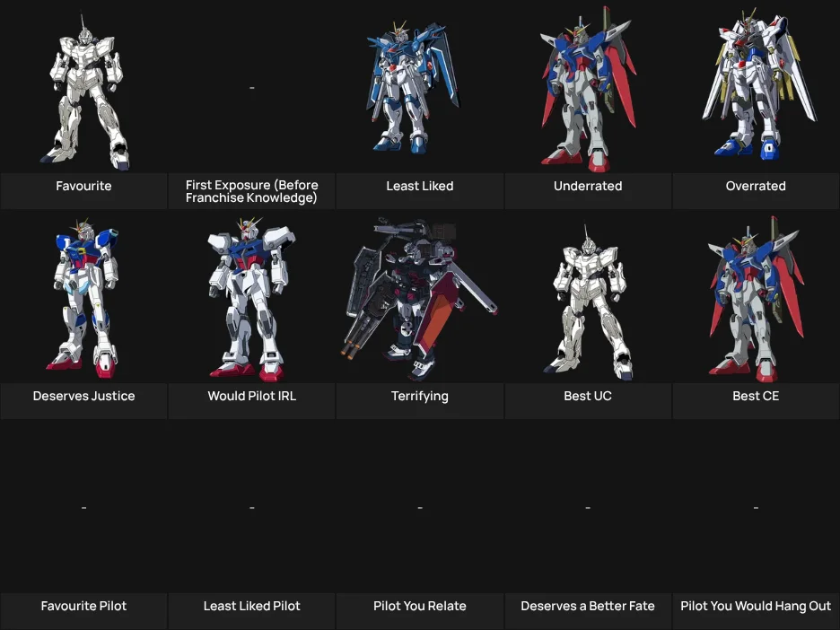Click the red-winged mecha above Underrated
Image resolution: width=840 pixels, height=630 pixels.
point(588,88)
